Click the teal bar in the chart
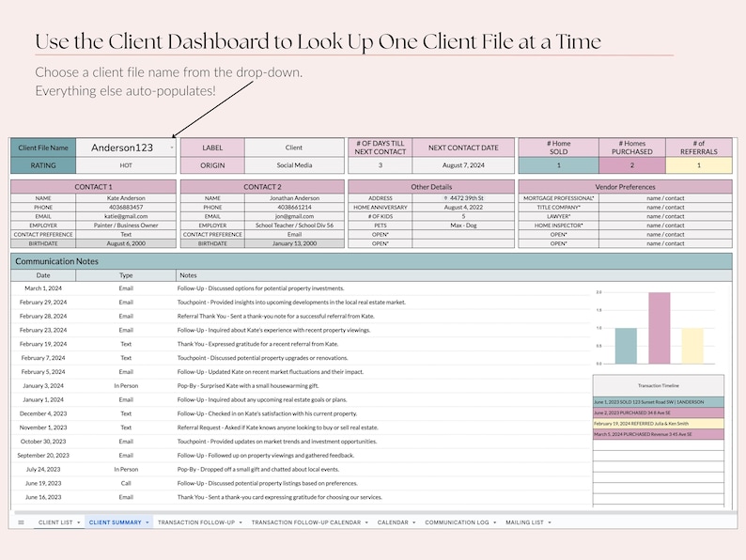The width and height of the screenshot is (746, 560). (626, 346)
